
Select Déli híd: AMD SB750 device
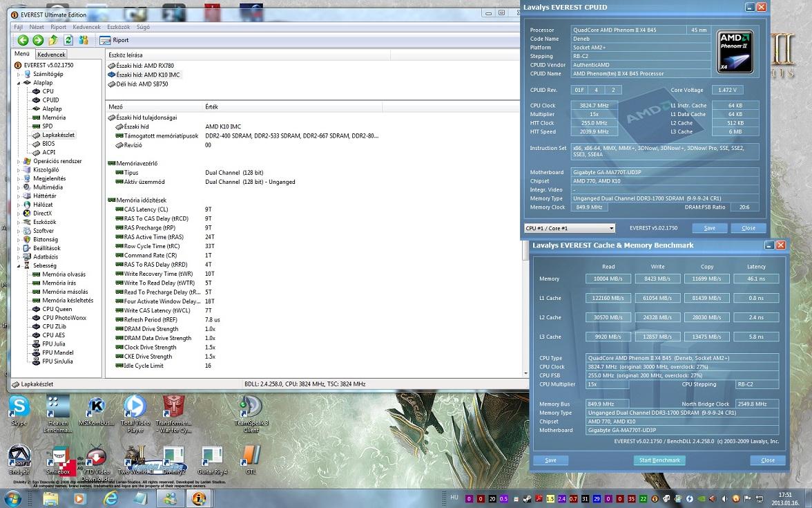(x=138, y=84)
